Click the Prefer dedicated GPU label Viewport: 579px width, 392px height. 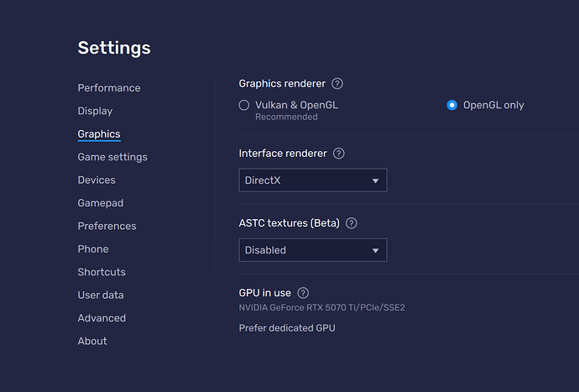click(287, 328)
